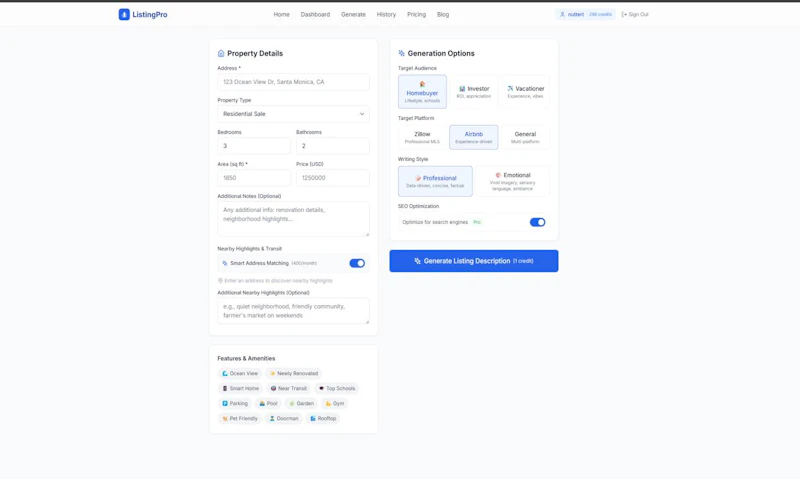Select Homebuyer target audience
This screenshot has height=479, width=800.
[422, 92]
